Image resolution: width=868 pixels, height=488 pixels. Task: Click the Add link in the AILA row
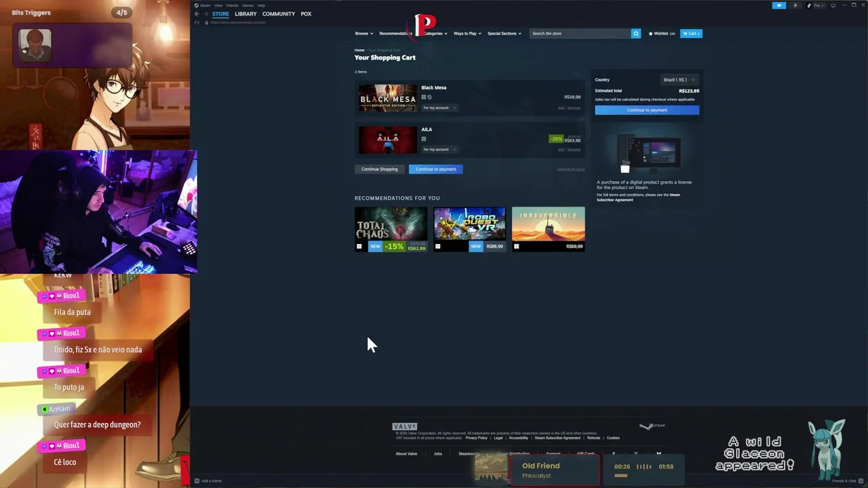[561, 149]
